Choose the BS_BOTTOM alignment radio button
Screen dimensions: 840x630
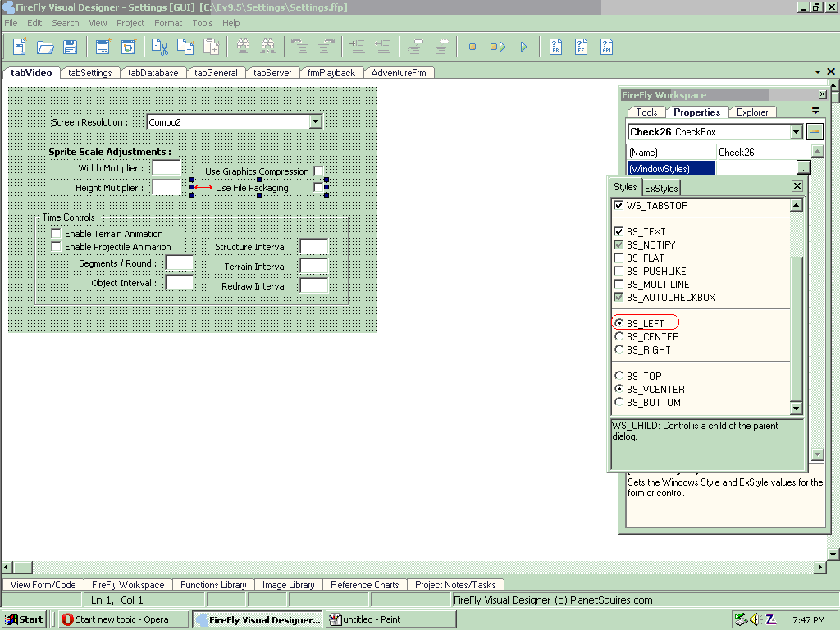(x=619, y=403)
